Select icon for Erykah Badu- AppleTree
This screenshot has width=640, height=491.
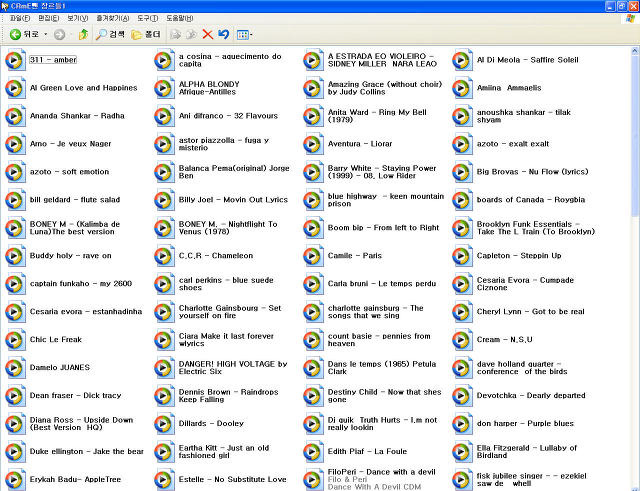click(15, 480)
